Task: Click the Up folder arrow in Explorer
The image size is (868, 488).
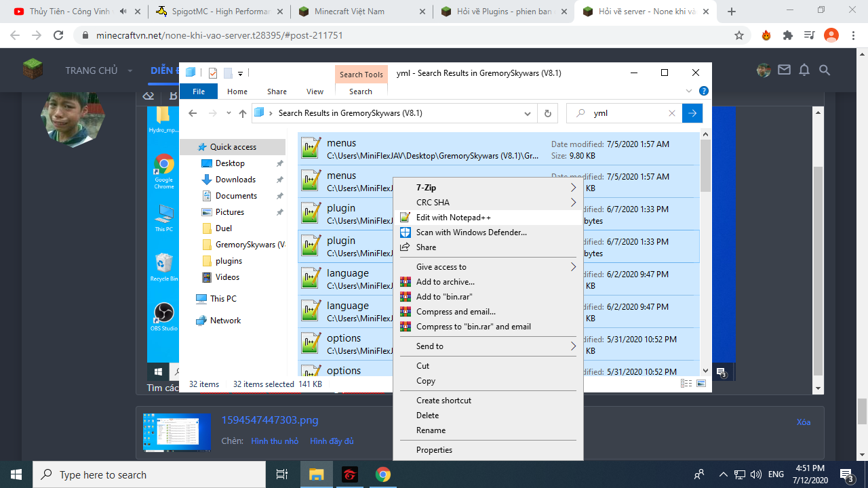Action: (242, 113)
